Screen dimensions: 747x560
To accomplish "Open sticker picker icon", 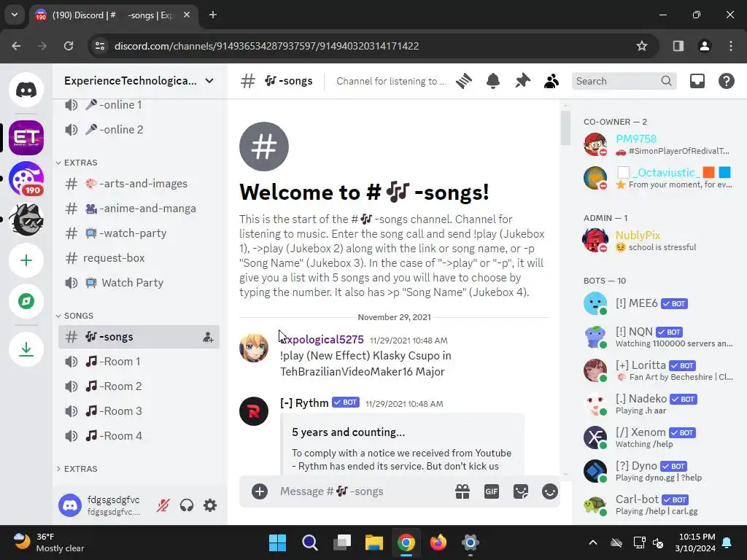I will (x=521, y=491).
